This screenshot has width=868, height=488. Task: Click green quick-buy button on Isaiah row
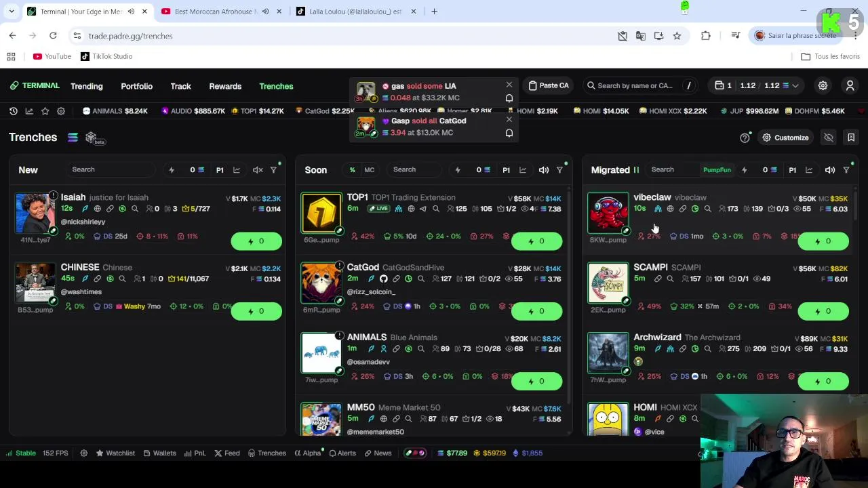click(x=256, y=241)
